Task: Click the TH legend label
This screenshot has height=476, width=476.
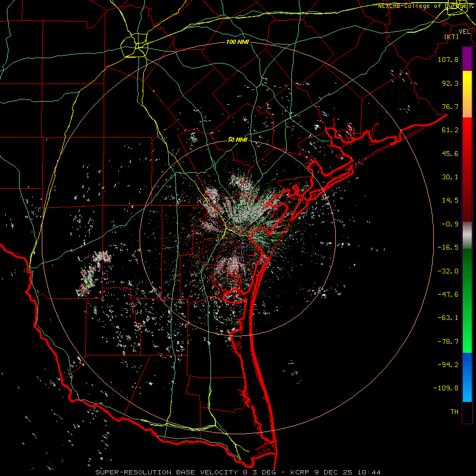Action: (x=454, y=412)
